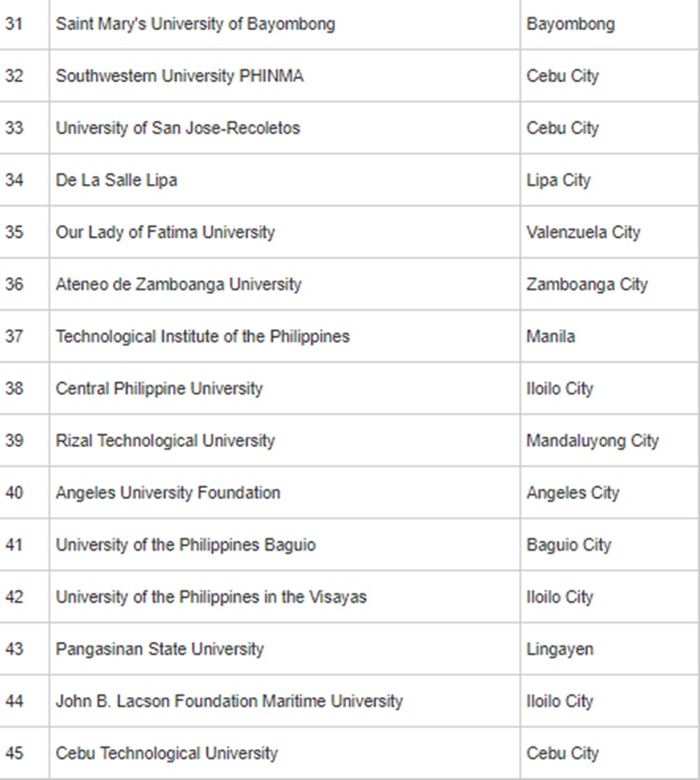The height and width of the screenshot is (780, 700).
Task: Select Angeles University Foundation
Action: click(x=168, y=493)
